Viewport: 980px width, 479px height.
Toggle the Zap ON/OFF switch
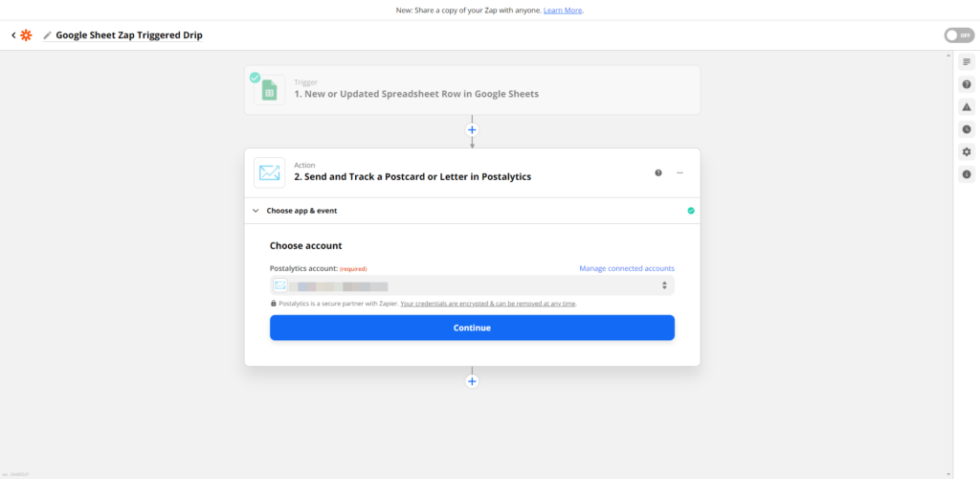(959, 35)
